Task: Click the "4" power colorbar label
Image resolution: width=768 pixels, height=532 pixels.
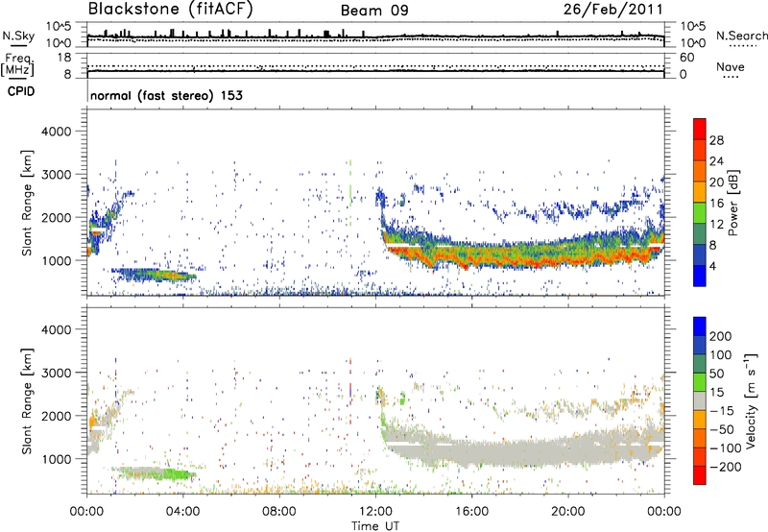Action: pos(712,266)
